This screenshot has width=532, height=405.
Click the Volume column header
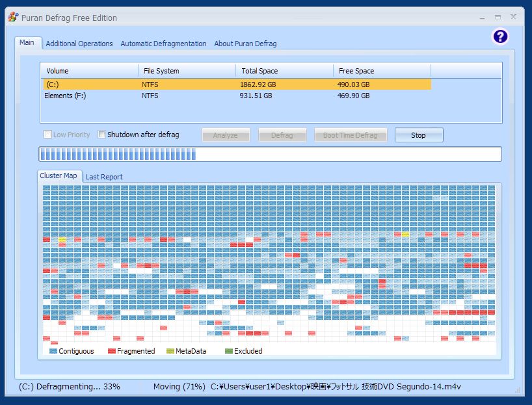(x=89, y=71)
